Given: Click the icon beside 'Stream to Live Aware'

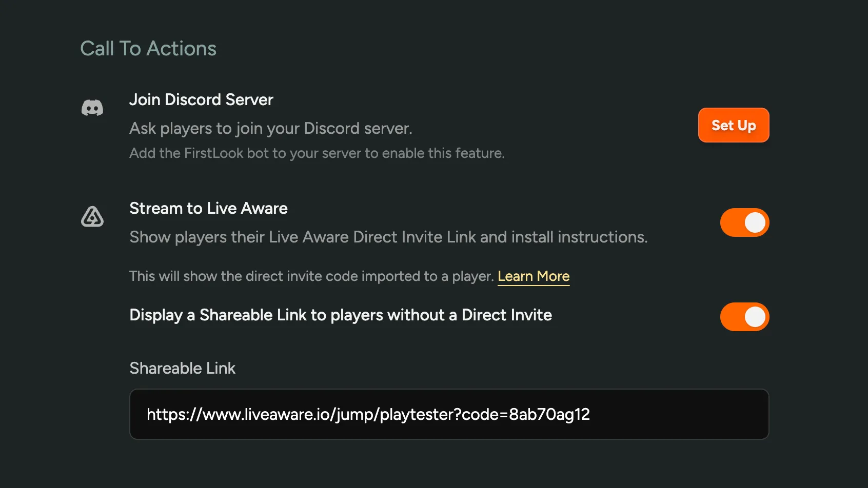Looking at the screenshot, I should 92,217.
